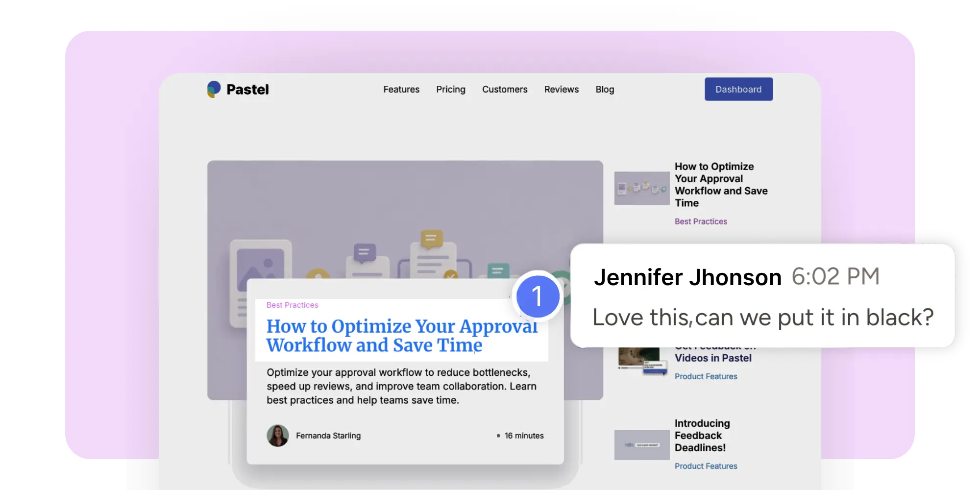This screenshot has height=490, width=980.
Task: Open the Customers nav link
Action: 505,89
